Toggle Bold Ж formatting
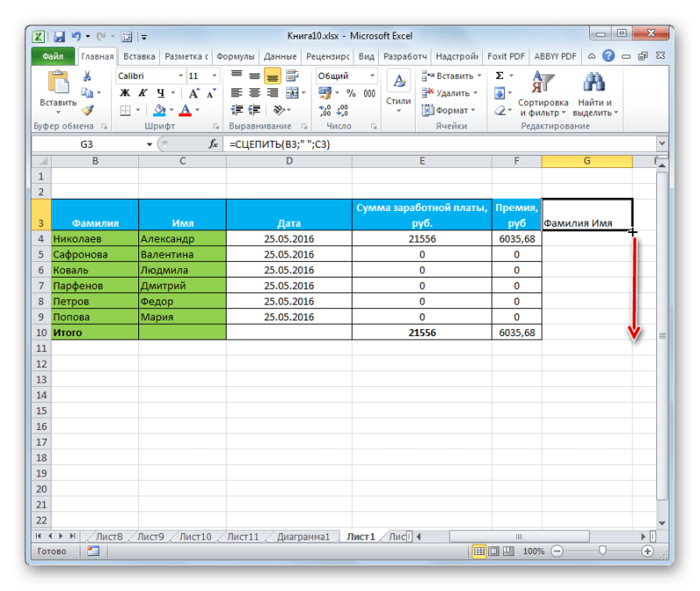 [125, 94]
